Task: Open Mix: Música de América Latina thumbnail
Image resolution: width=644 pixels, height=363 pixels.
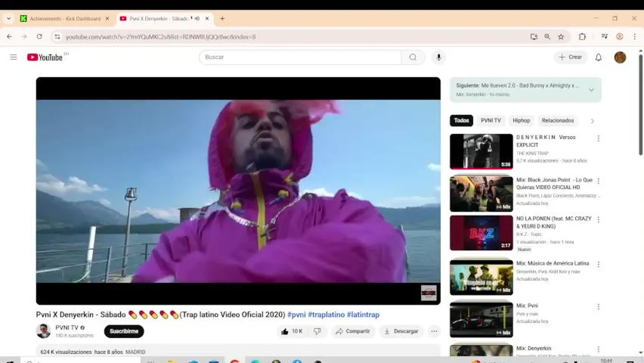Action: coord(481,277)
